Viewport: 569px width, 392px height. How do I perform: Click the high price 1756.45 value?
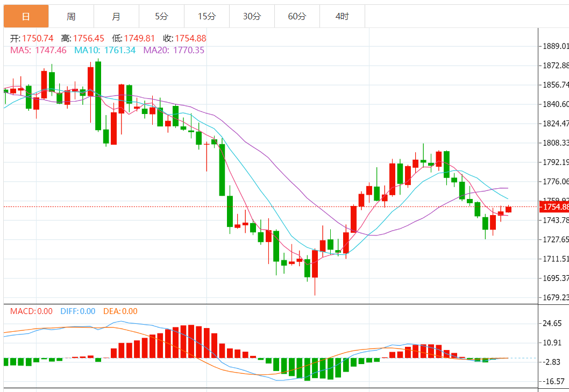89,39
